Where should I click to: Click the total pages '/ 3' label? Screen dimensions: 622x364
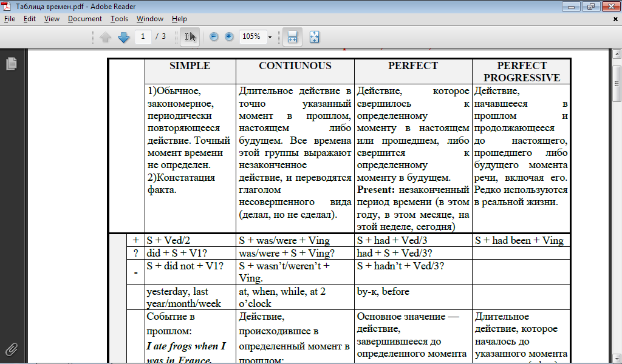coord(160,36)
